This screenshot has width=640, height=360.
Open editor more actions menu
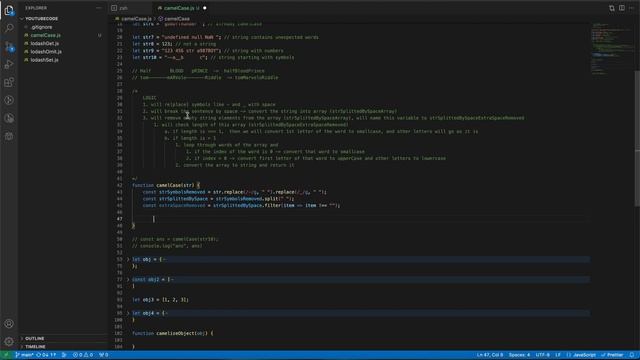pos(631,8)
